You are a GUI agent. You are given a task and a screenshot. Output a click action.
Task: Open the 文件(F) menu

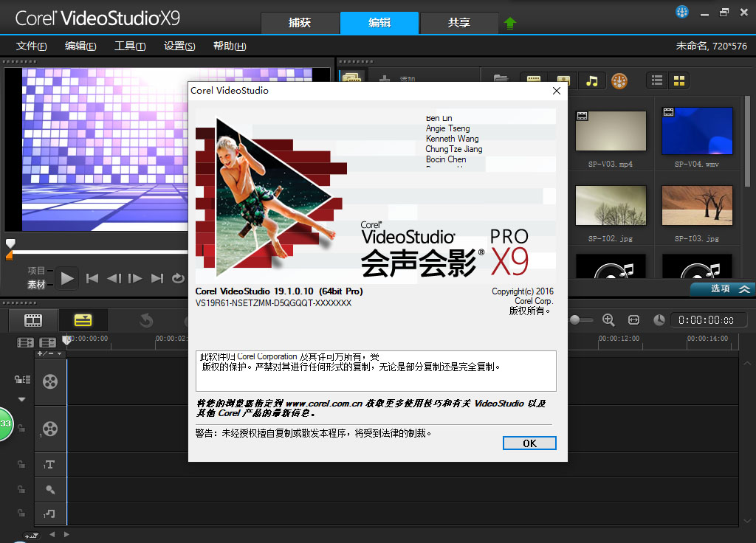pyautogui.click(x=31, y=46)
